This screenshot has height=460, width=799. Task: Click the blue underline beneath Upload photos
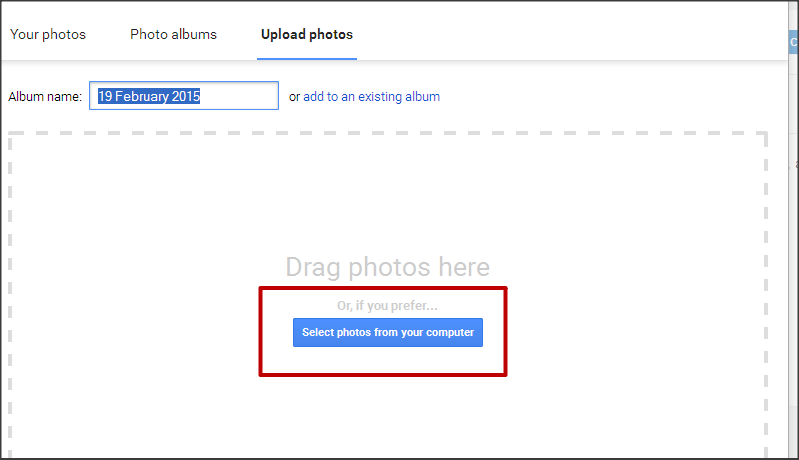(307, 59)
